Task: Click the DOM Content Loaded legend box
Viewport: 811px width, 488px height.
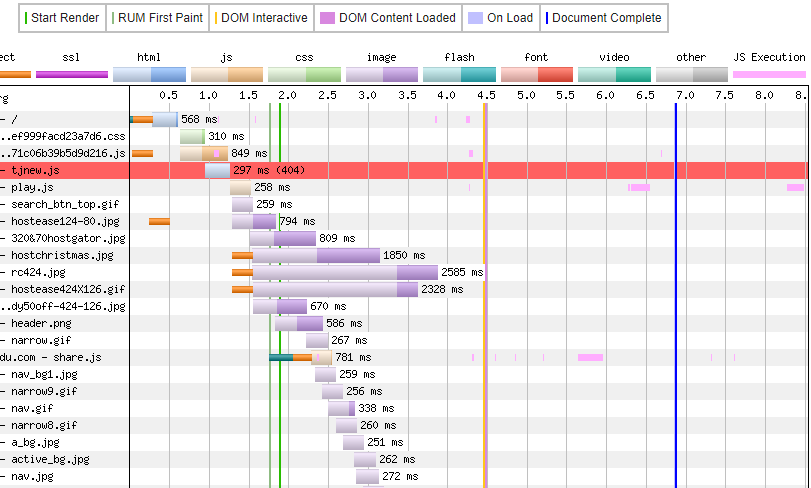Action: [388, 18]
